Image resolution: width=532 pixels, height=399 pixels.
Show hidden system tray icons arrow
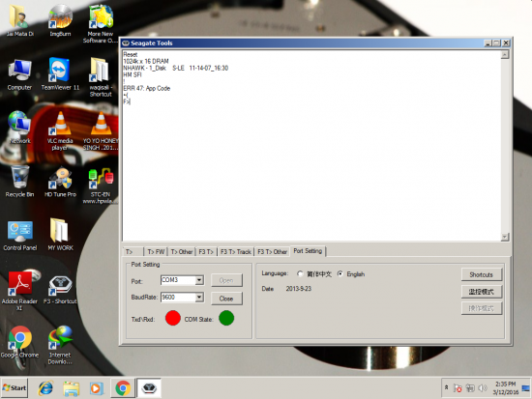(447, 387)
